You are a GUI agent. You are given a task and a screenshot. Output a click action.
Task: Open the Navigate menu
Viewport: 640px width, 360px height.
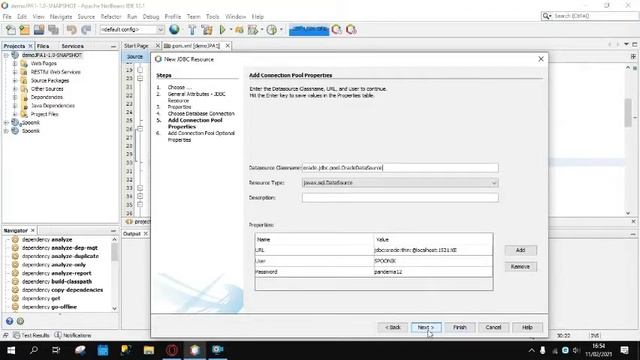pyautogui.click(x=61, y=17)
